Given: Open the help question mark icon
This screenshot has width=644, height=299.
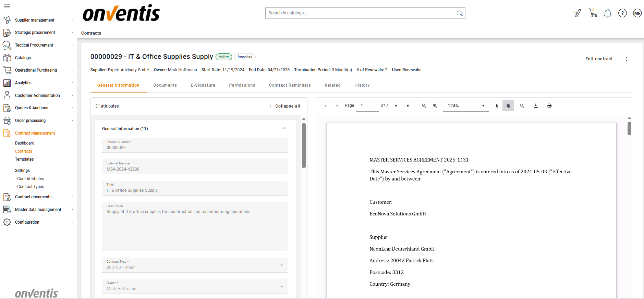Looking at the screenshot, I should click(622, 13).
